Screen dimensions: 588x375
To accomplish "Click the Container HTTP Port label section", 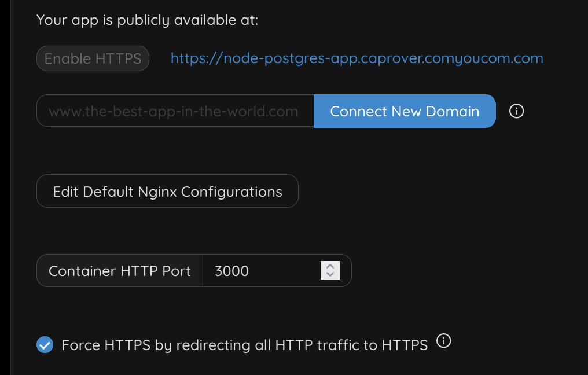I will (x=119, y=270).
